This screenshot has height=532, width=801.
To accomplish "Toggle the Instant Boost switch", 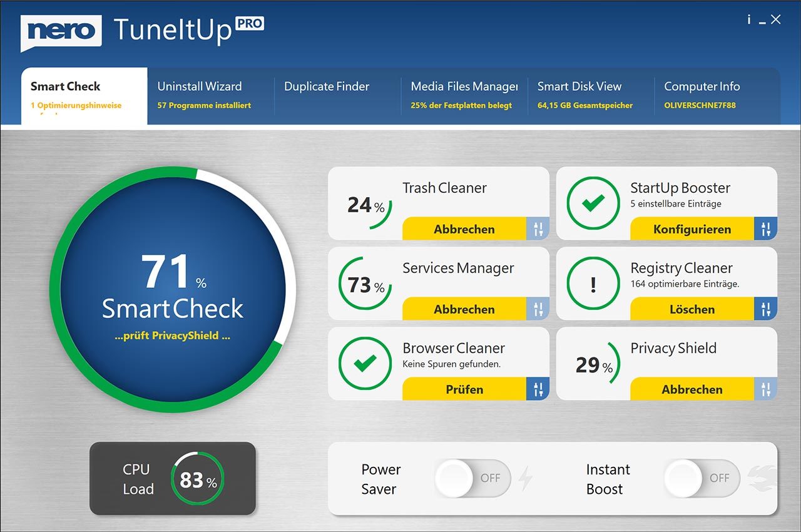I will coord(702,478).
